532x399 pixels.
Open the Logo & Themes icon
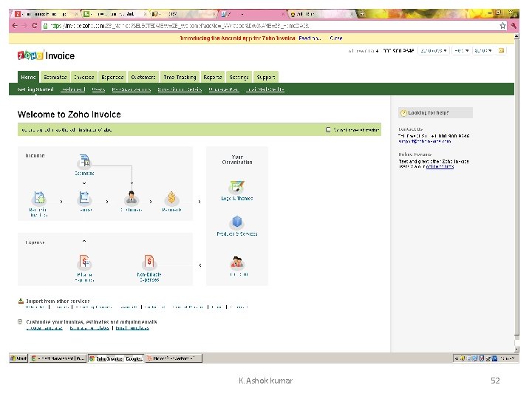[x=237, y=187]
